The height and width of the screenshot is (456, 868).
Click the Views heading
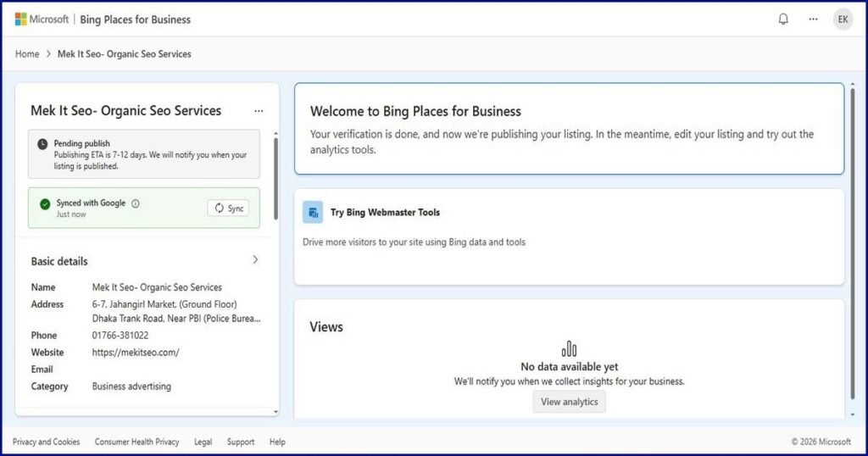pyautogui.click(x=326, y=327)
